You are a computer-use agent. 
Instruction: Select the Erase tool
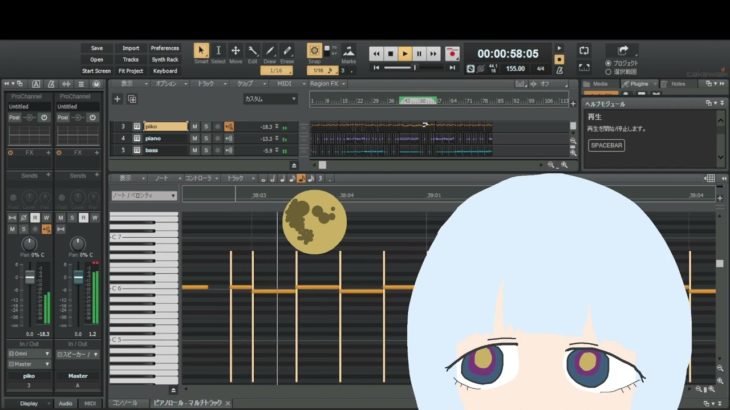pyautogui.click(x=287, y=51)
